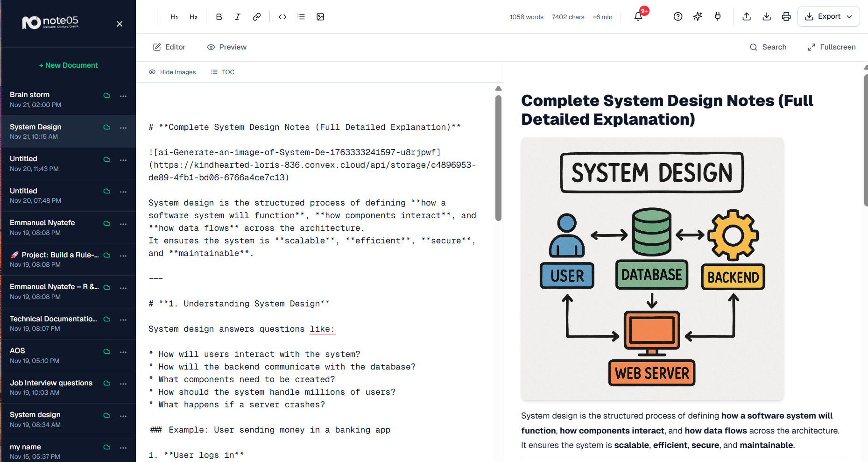The width and height of the screenshot is (868, 462).
Task: Create a New Document
Action: [68, 65]
